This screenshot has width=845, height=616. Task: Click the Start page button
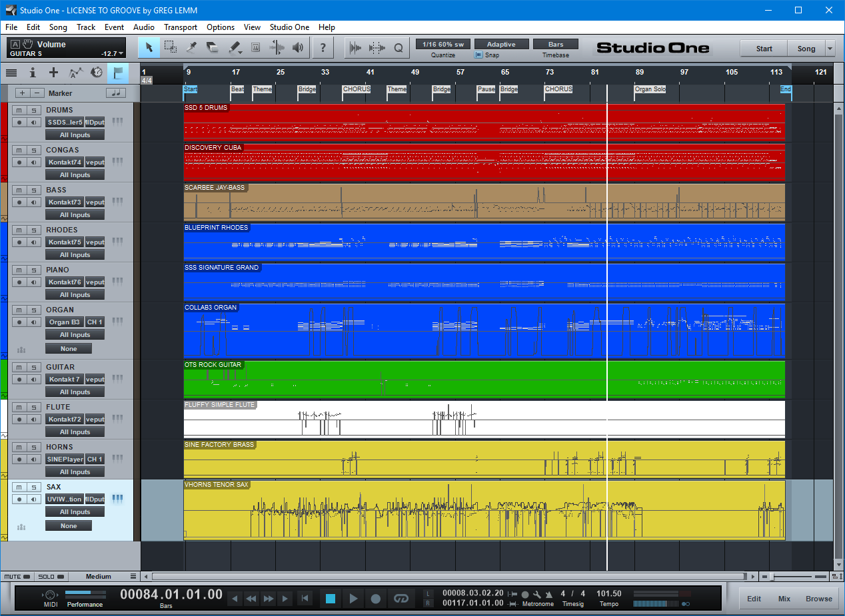tap(764, 49)
